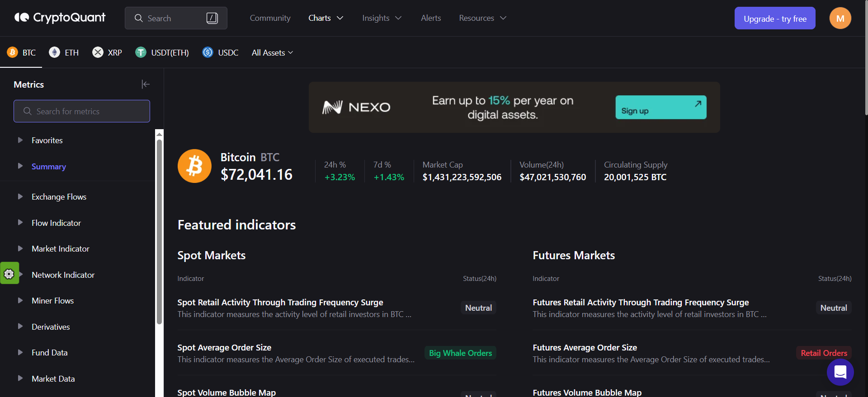The height and width of the screenshot is (397, 868).
Task: Open the green settings gear widget
Action: (x=9, y=274)
